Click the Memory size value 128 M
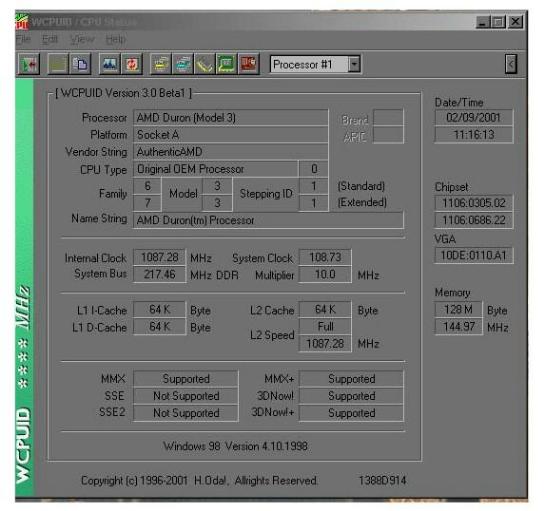This screenshot has width=544, height=511. [458, 309]
